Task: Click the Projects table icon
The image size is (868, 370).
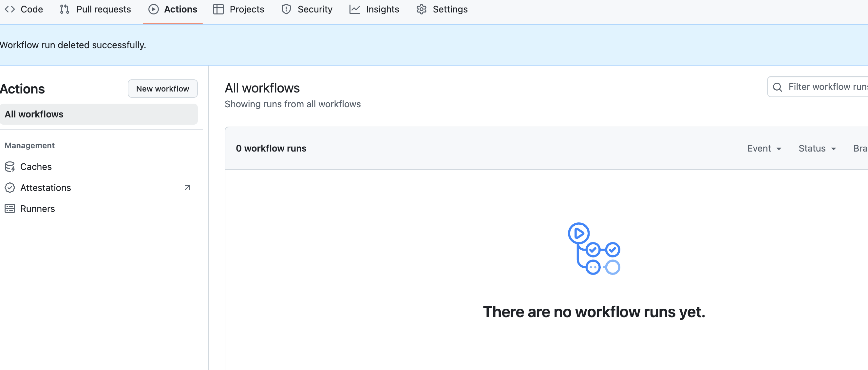Action: coord(218,9)
